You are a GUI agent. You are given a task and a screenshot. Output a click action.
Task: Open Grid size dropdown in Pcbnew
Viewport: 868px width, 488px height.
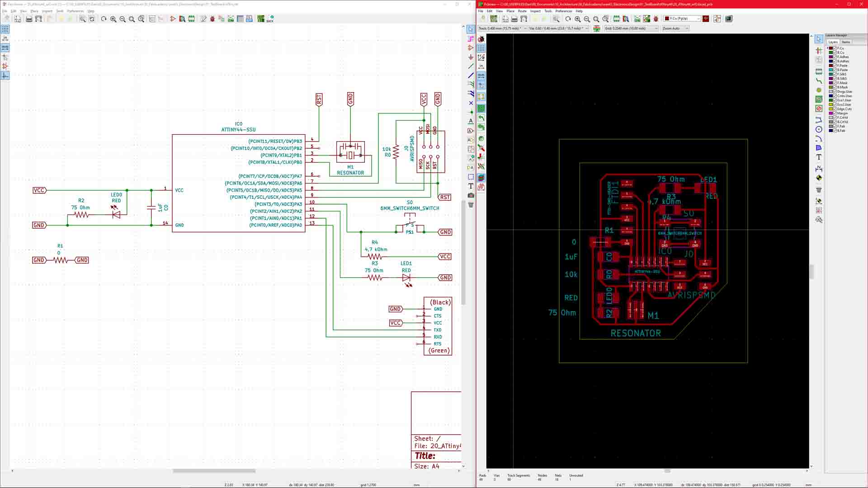[632, 28]
